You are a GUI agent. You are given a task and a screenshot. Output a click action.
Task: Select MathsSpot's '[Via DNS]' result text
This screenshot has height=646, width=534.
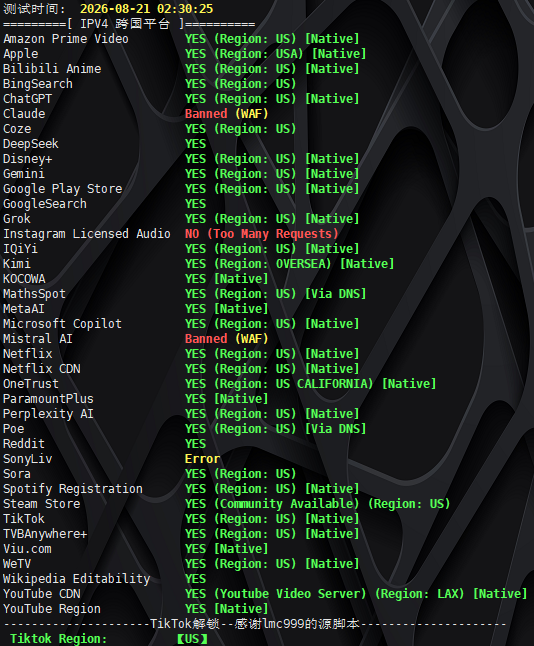(x=335, y=294)
